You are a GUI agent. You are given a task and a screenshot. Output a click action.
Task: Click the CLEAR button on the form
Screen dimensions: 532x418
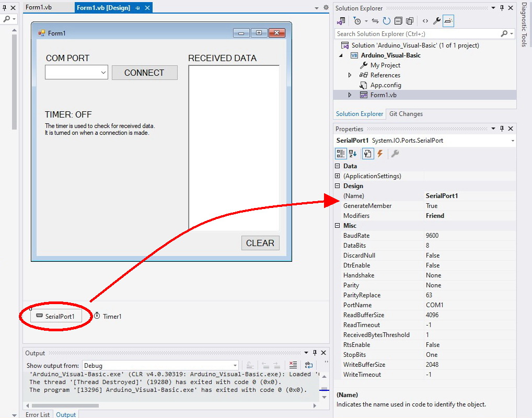point(260,242)
